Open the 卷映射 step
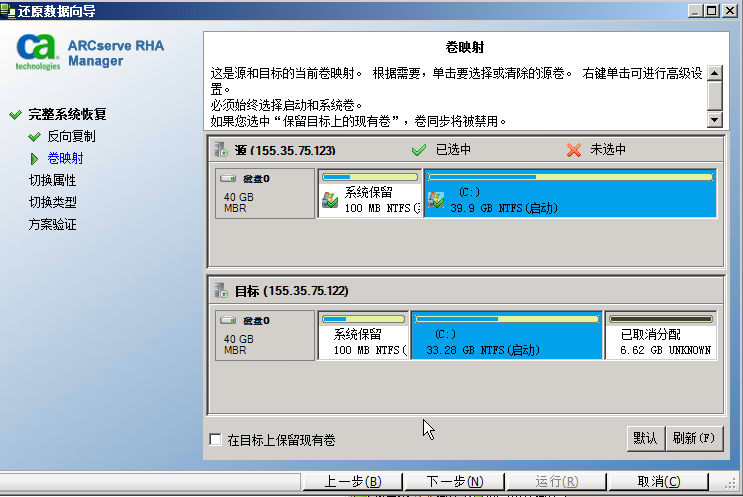 click(65, 158)
